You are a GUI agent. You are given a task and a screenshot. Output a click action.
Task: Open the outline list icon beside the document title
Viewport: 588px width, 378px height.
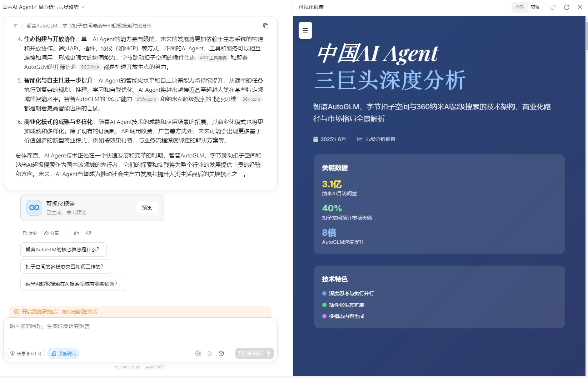15,26
